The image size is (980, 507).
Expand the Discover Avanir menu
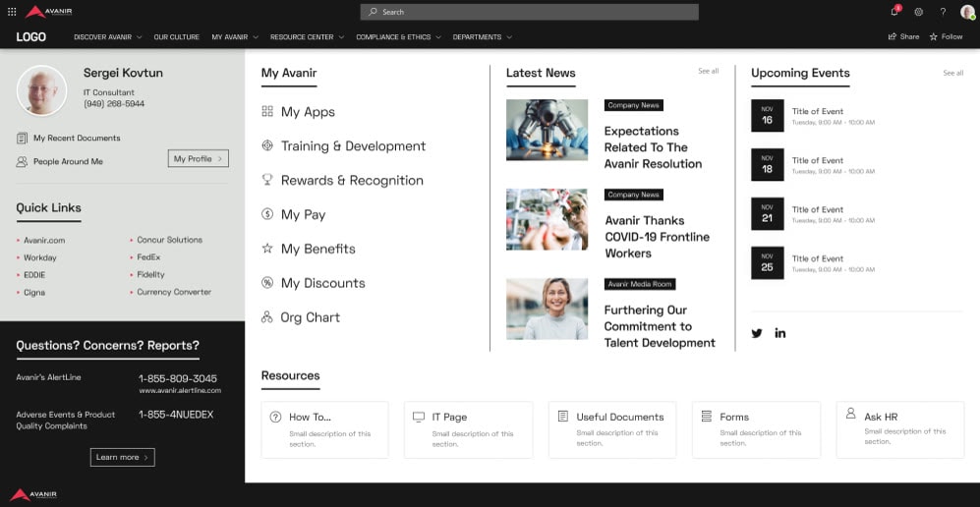[108, 36]
